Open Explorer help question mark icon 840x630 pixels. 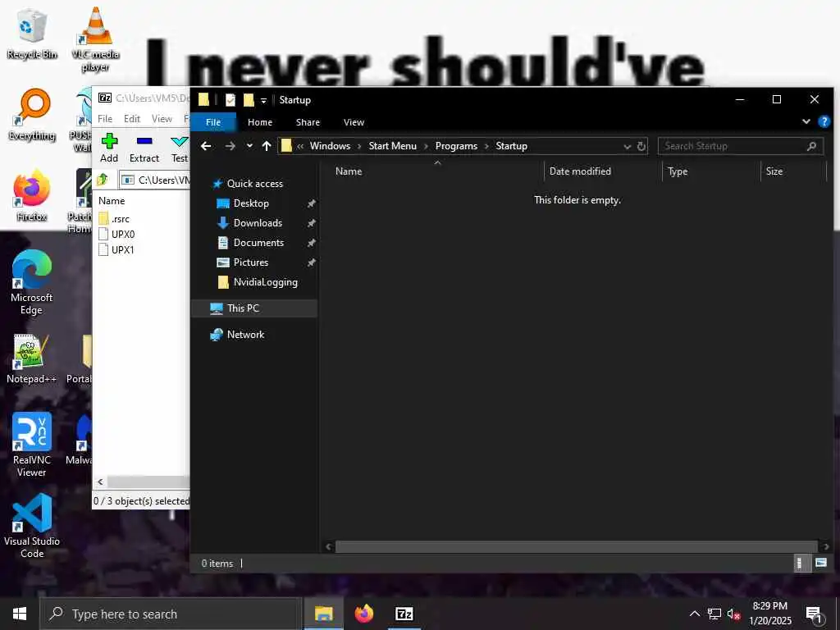point(824,121)
